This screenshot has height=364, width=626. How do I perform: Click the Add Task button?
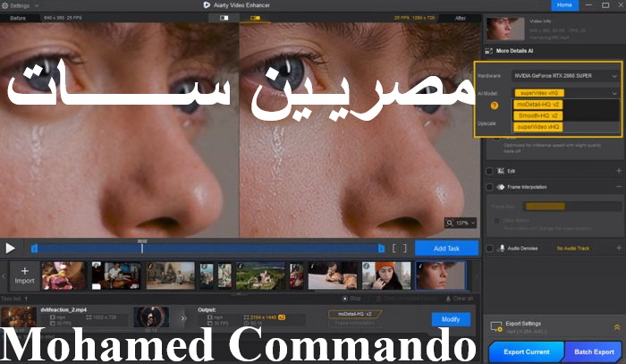pyautogui.click(x=445, y=249)
